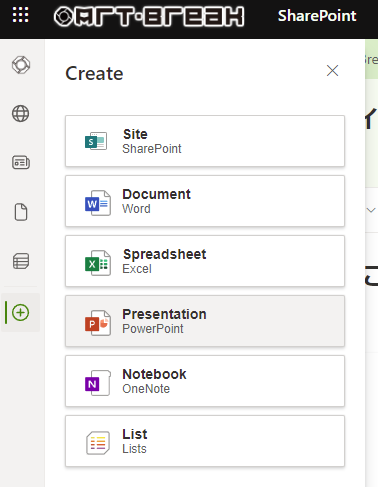Close the Create panel
This screenshot has width=378, height=487.
332,71
